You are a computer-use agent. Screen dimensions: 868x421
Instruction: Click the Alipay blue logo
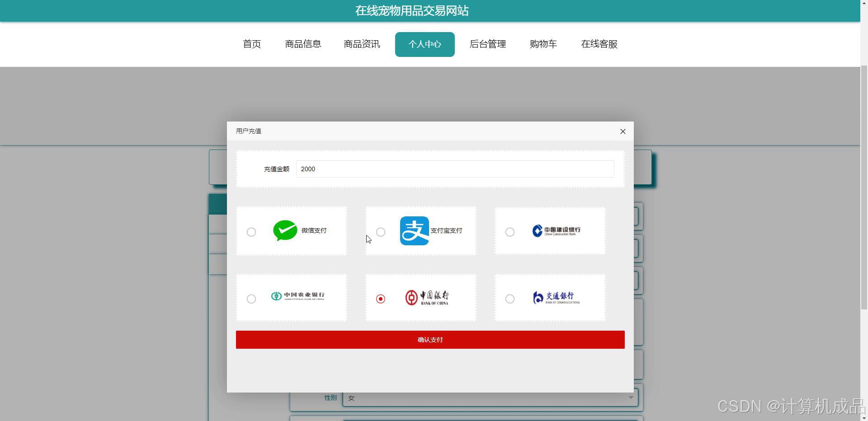(x=415, y=231)
